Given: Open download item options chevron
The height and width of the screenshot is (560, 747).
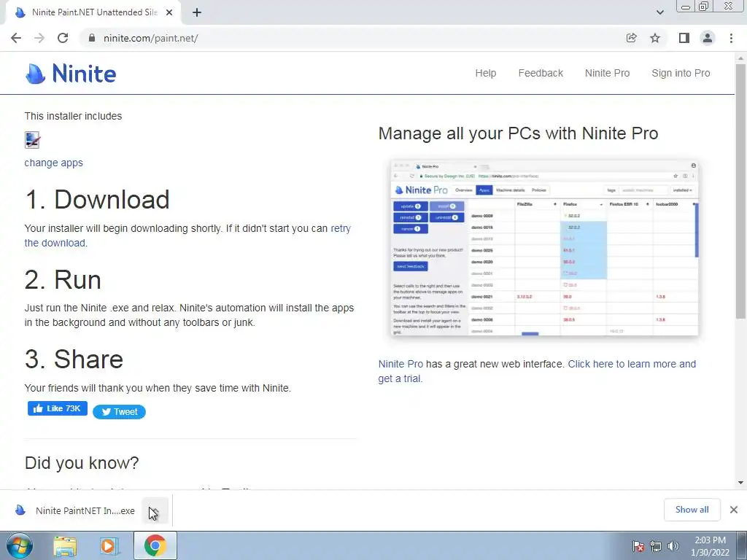Looking at the screenshot, I should pyautogui.click(x=155, y=510).
